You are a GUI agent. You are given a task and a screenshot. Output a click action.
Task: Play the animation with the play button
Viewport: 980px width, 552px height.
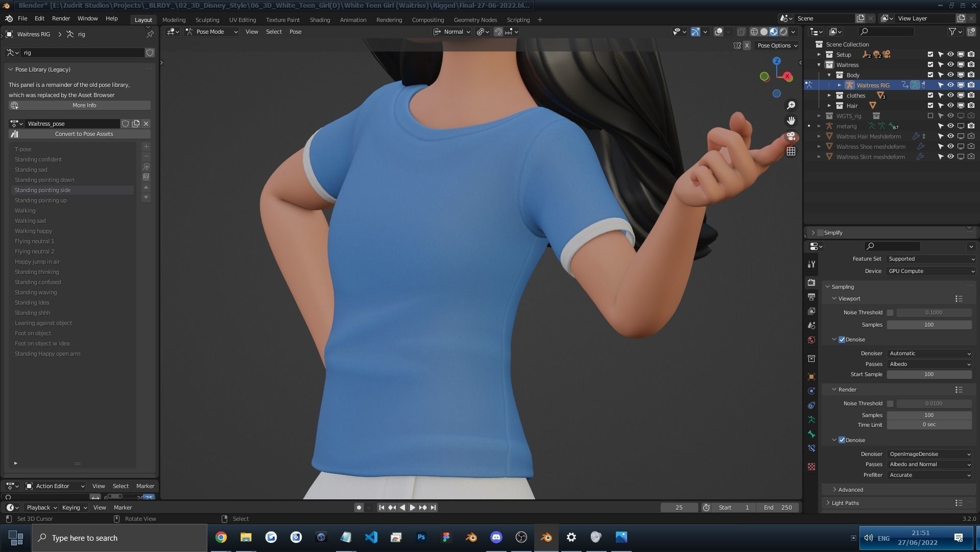tap(412, 508)
